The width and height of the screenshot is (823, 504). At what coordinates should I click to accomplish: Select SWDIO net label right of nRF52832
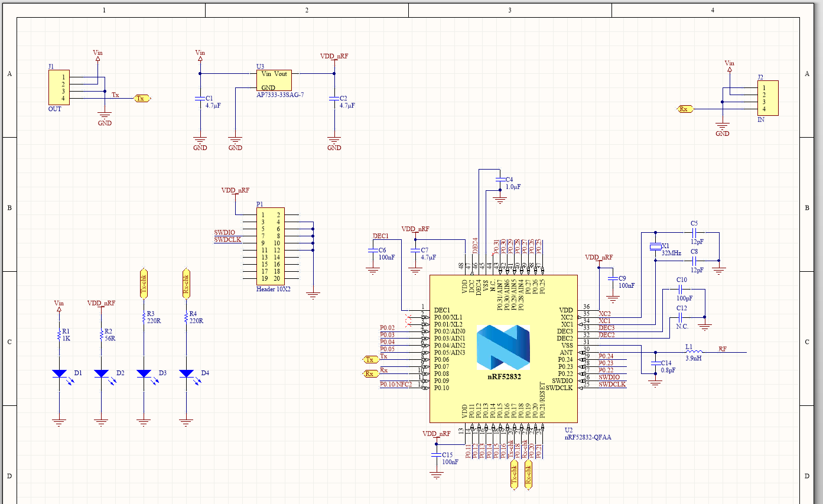[x=609, y=377]
